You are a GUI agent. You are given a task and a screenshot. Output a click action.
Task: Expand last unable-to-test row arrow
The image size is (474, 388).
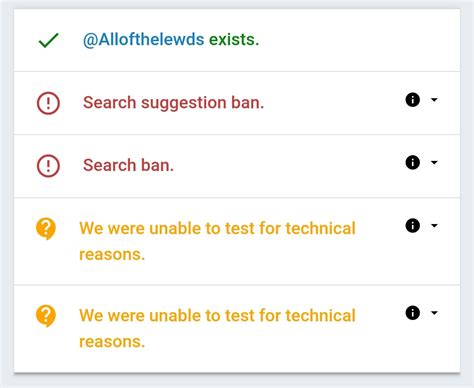(x=434, y=313)
